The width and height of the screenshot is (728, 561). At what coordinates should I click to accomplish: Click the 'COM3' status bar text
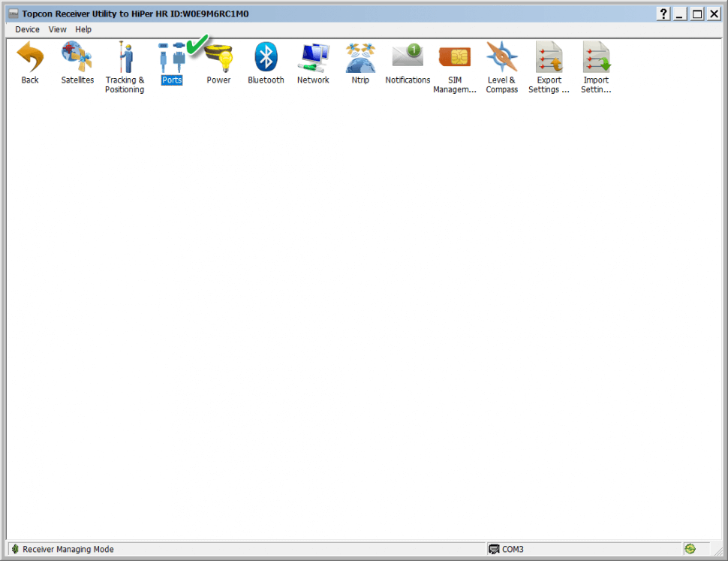(x=513, y=549)
